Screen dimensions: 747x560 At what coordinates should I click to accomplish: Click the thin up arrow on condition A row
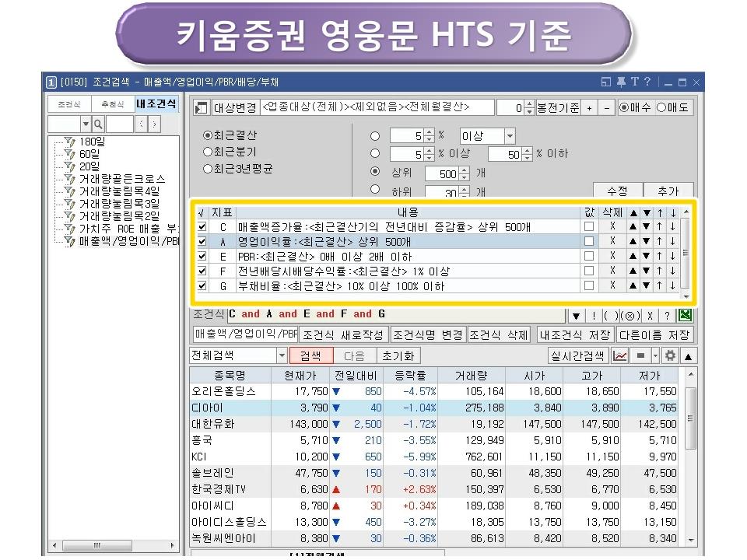(660, 241)
